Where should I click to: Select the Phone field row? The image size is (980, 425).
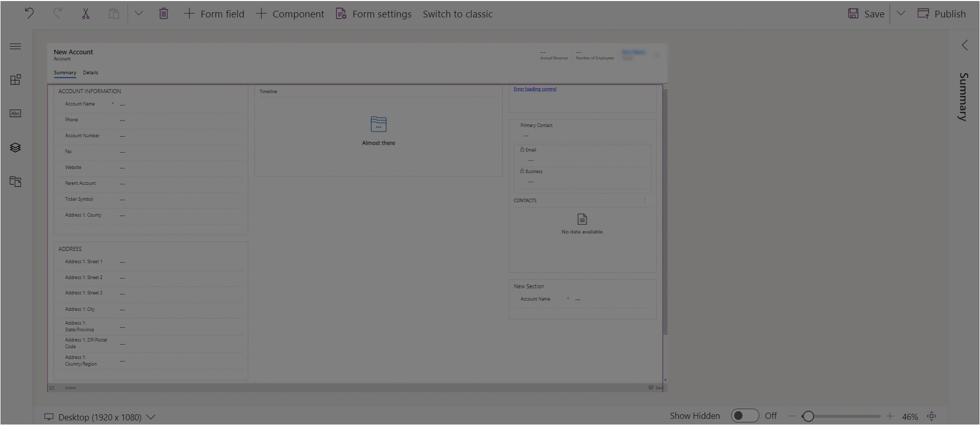tap(151, 120)
